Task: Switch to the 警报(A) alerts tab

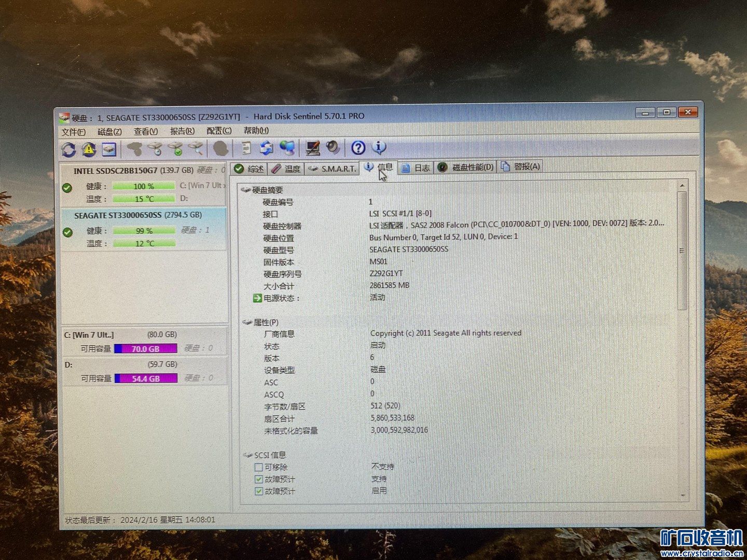Action: 521,166
